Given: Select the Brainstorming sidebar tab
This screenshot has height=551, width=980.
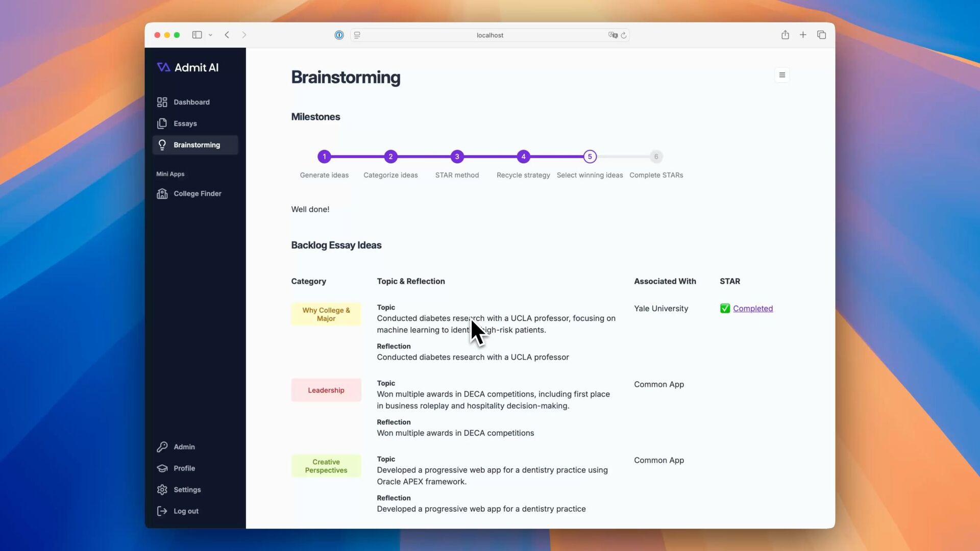Looking at the screenshot, I should coord(195,145).
